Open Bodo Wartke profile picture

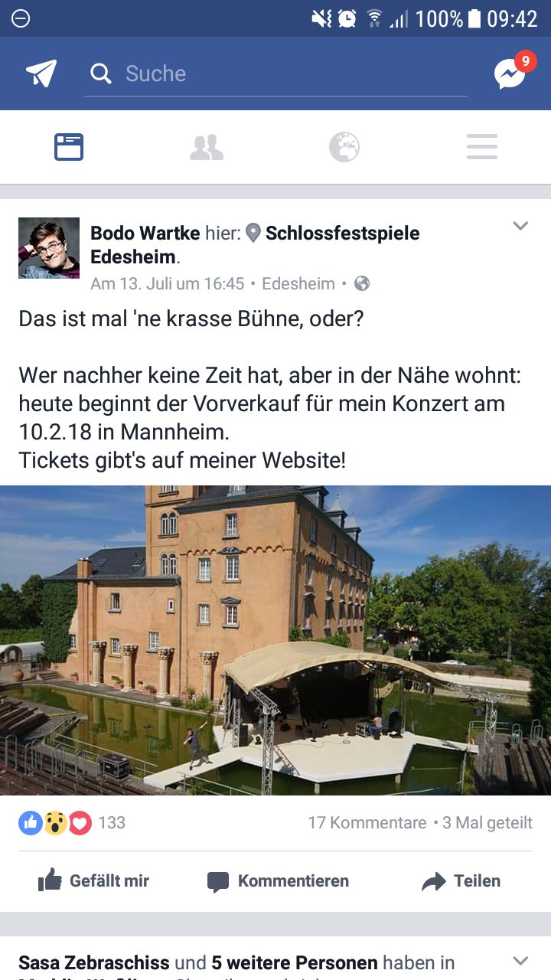[x=49, y=248]
